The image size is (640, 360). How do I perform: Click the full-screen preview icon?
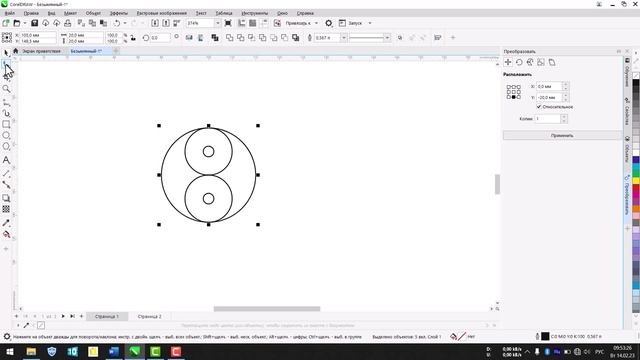[228, 23]
